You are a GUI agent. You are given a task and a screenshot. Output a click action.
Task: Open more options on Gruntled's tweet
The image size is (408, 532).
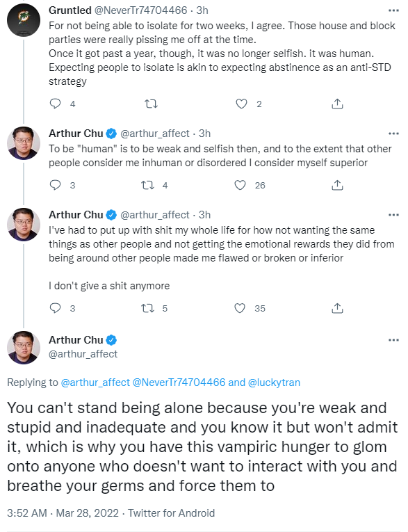[x=393, y=10]
